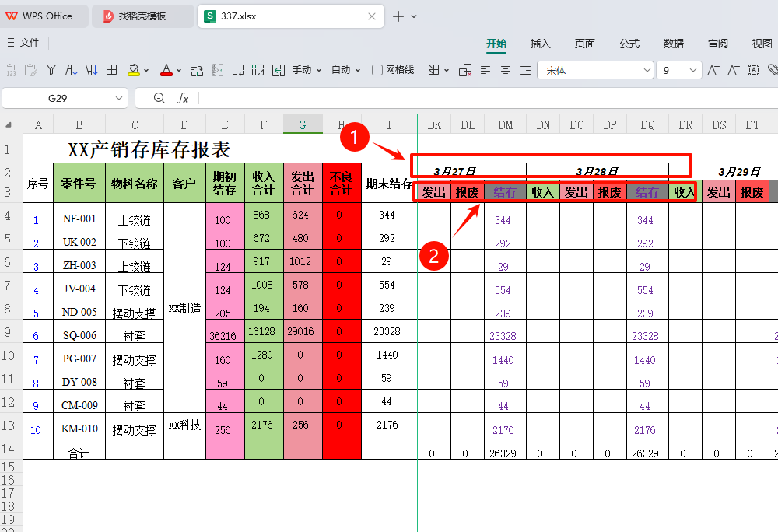This screenshot has height=532, width=778.
Task: Click the fx insert function icon
Action: click(x=183, y=98)
